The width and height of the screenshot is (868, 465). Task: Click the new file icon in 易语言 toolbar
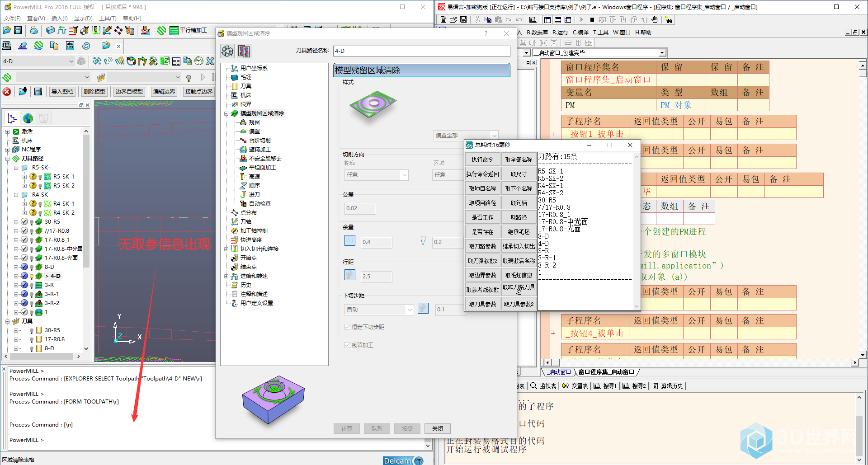pyautogui.click(x=443, y=19)
